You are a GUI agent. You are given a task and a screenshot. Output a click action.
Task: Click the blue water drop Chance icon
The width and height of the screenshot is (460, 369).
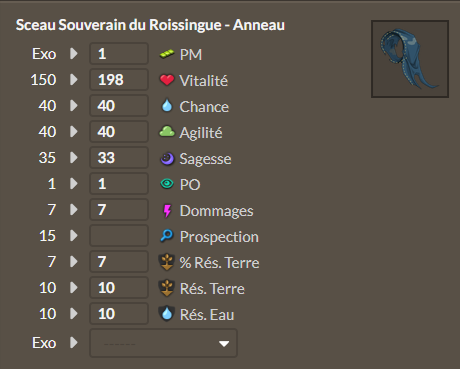click(167, 106)
